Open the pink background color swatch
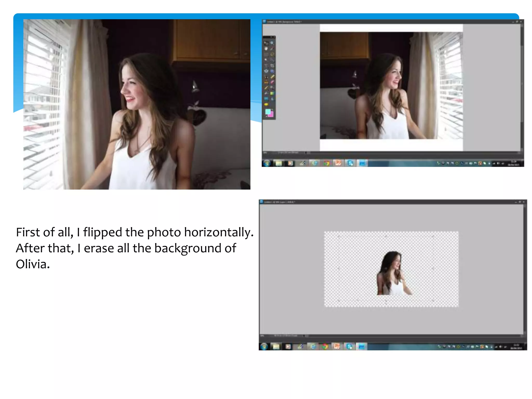 click(271, 115)
